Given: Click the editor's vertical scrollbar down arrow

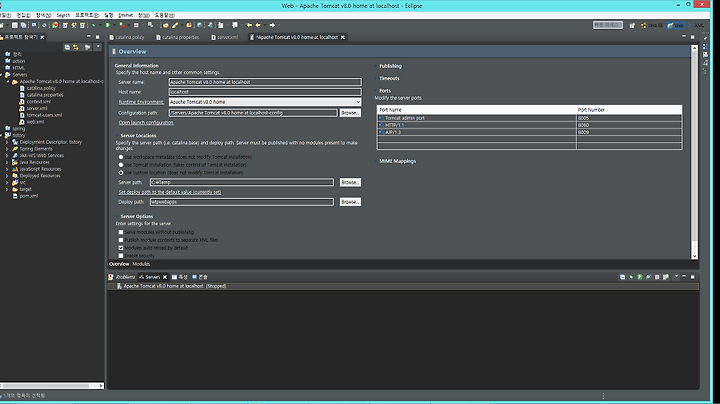Looking at the screenshot, I should 694,256.
